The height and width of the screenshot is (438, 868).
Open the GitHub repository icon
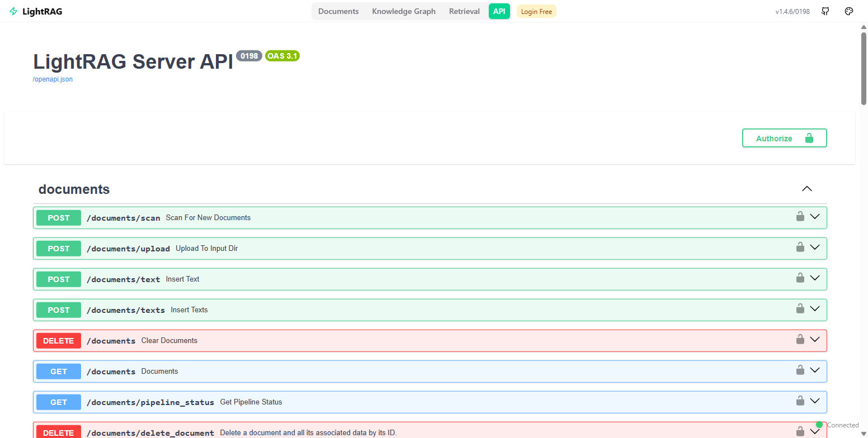825,11
